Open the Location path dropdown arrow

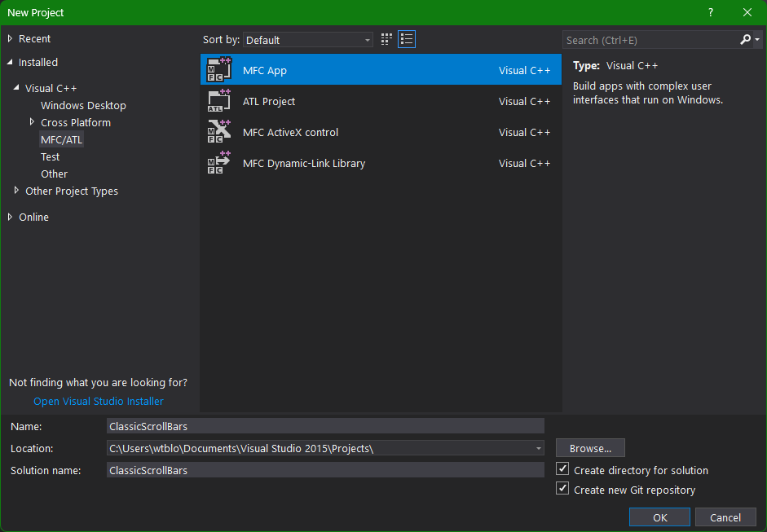click(538, 448)
